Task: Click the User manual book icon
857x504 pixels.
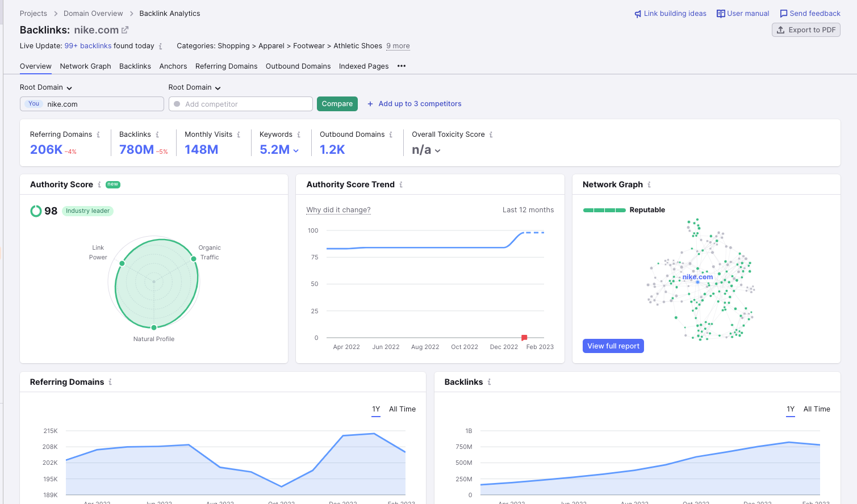Action: tap(721, 14)
